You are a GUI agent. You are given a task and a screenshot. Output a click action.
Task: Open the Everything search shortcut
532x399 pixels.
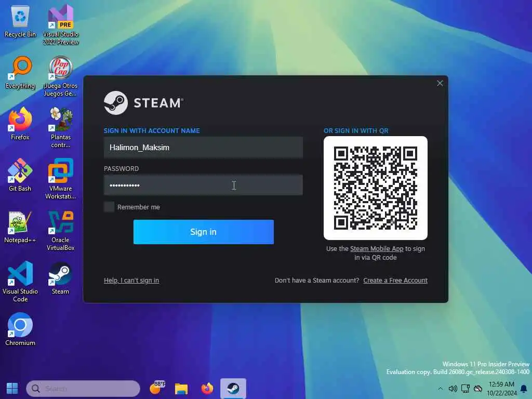click(20, 73)
